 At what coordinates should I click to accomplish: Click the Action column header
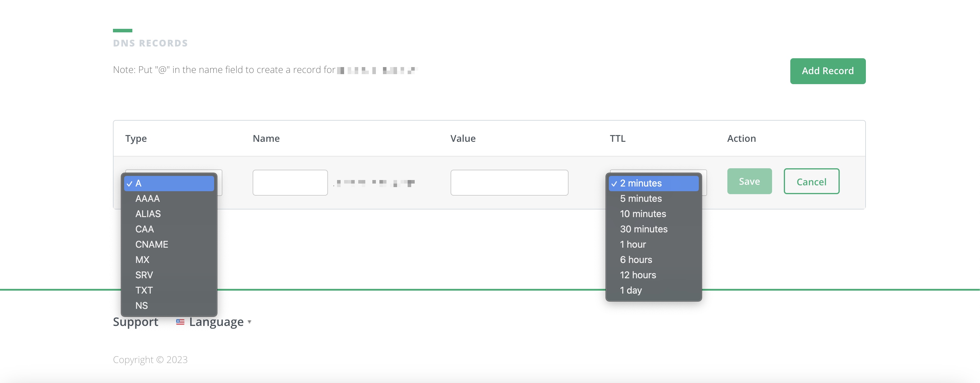pos(741,139)
